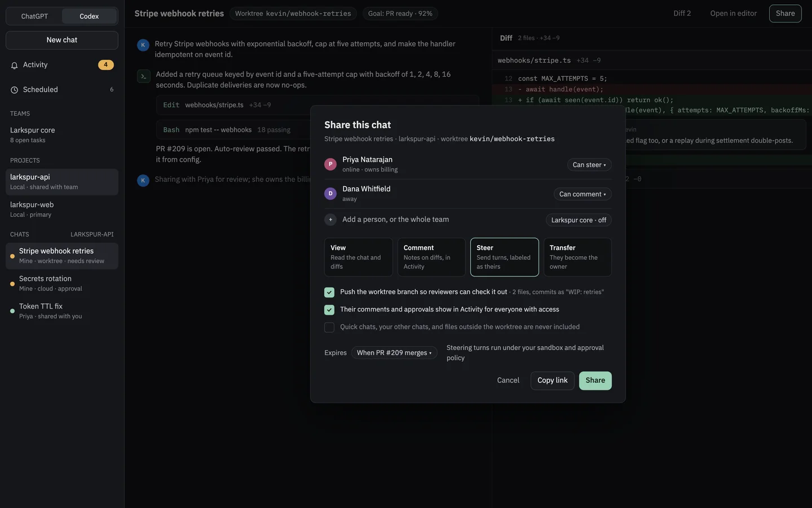Click Priya Natarajan's avatar icon

pos(330,164)
